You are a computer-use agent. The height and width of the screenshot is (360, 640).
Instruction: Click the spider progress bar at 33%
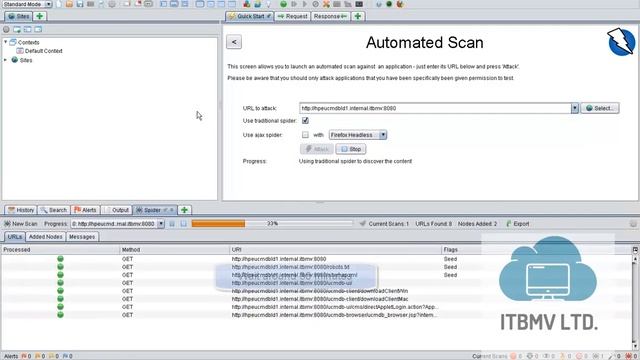point(272,224)
